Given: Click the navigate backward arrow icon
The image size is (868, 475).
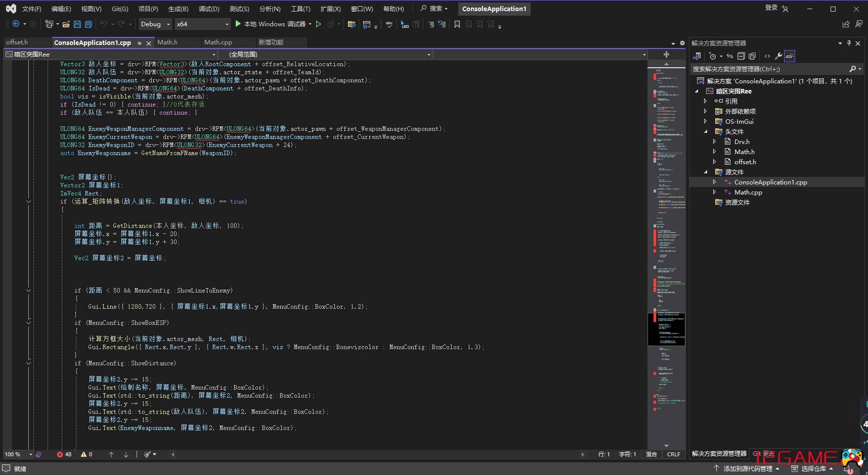Looking at the screenshot, I should [x=16, y=24].
